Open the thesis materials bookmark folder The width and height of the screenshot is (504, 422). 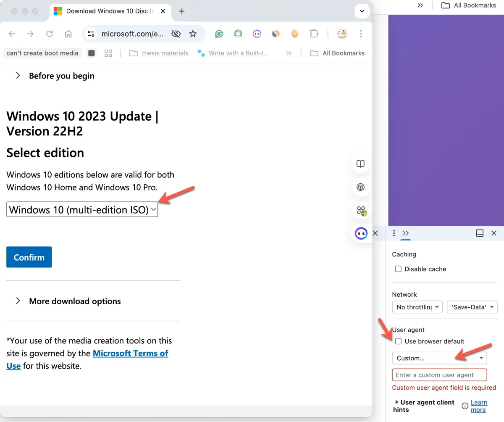point(160,53)
